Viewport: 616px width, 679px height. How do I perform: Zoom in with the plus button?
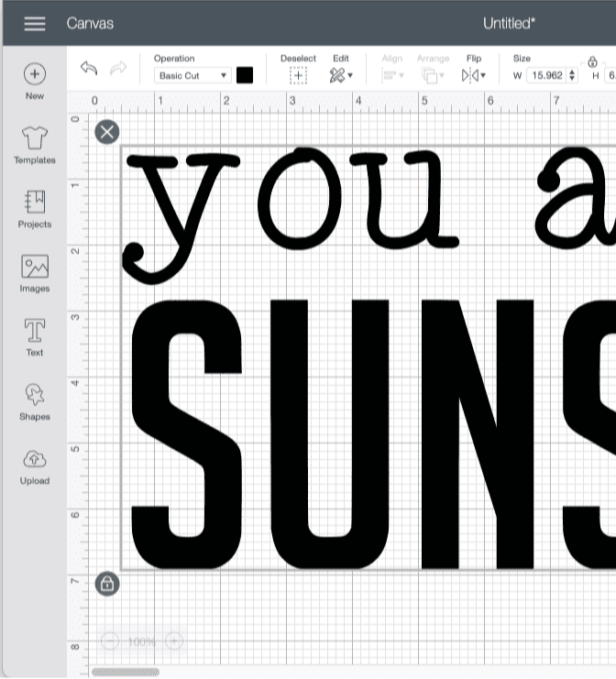[x=174, y=641]
